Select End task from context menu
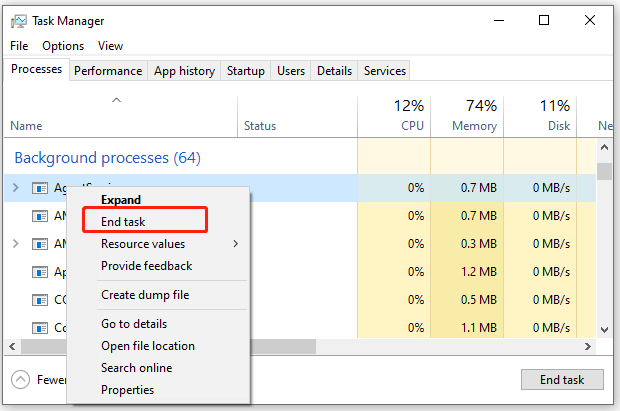The image size is (620, 411). [123, 222]
